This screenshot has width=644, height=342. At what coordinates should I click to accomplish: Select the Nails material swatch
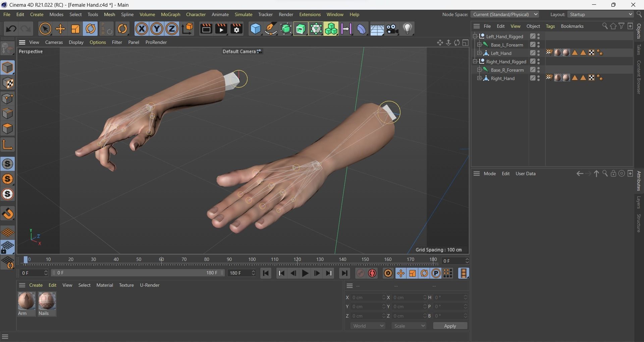pyautogui.click(x=47, y=303)
